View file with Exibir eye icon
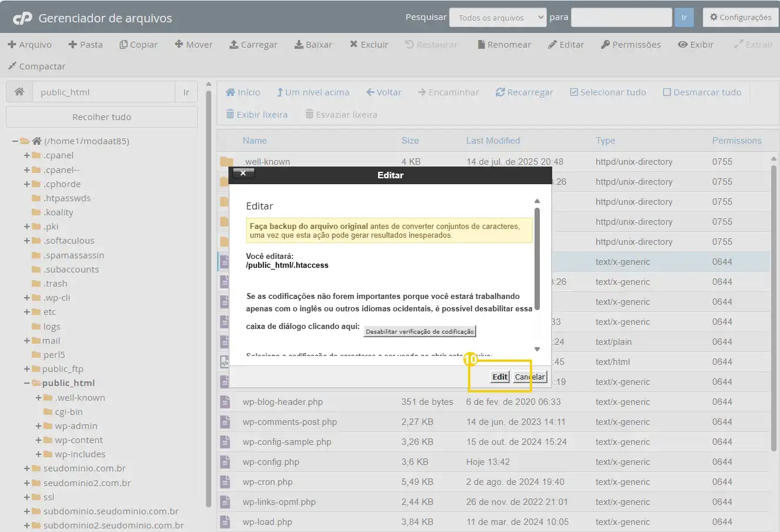780x532 pixels. 695,45
